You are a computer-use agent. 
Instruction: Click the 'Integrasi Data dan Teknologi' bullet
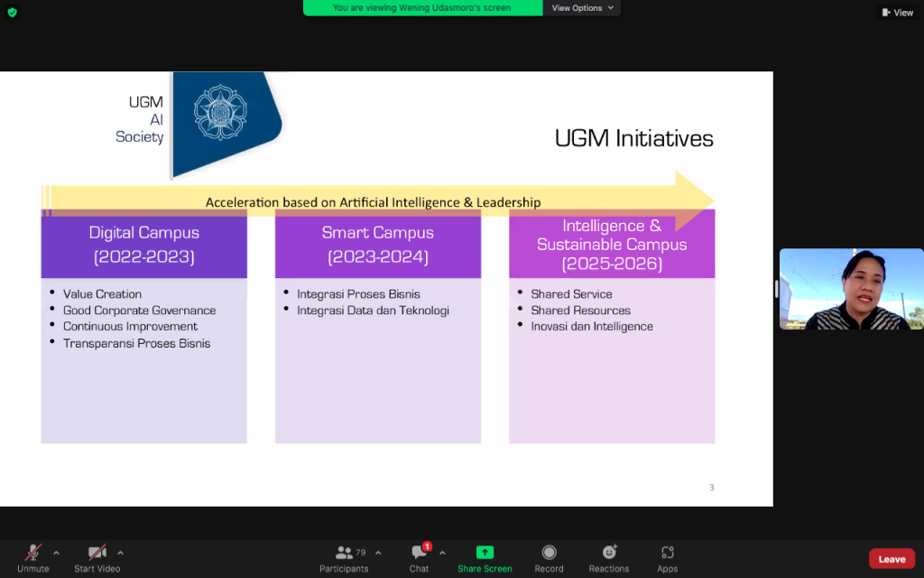[373, 311]
